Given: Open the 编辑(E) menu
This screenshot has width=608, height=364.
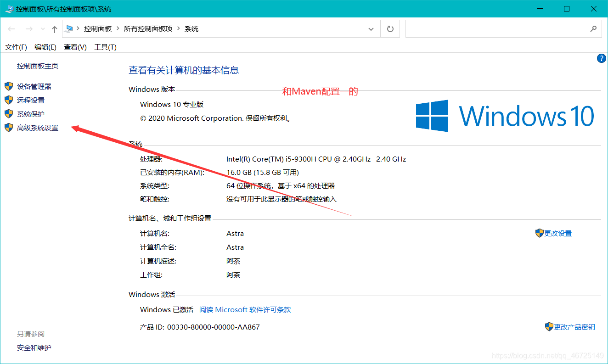Looking at the screenshot, I should click(45, 47).
